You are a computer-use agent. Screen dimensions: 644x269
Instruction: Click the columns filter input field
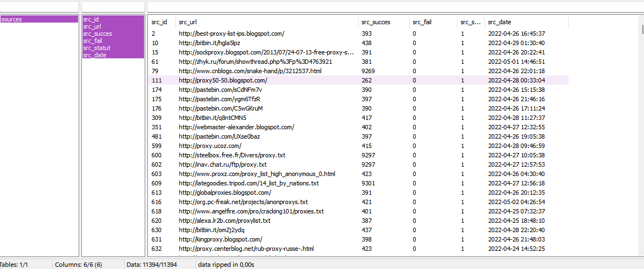[x=113, y=7]
